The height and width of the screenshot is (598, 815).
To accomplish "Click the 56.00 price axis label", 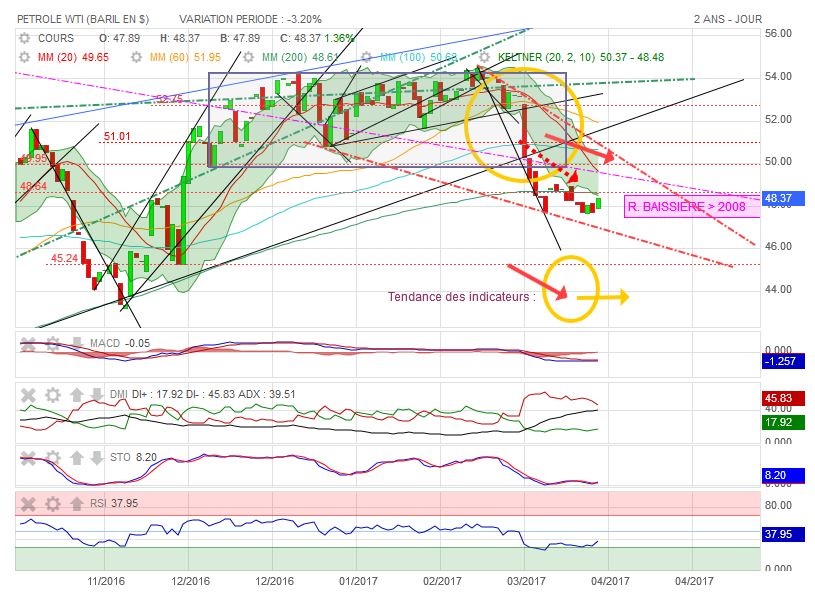I will 778,33.
